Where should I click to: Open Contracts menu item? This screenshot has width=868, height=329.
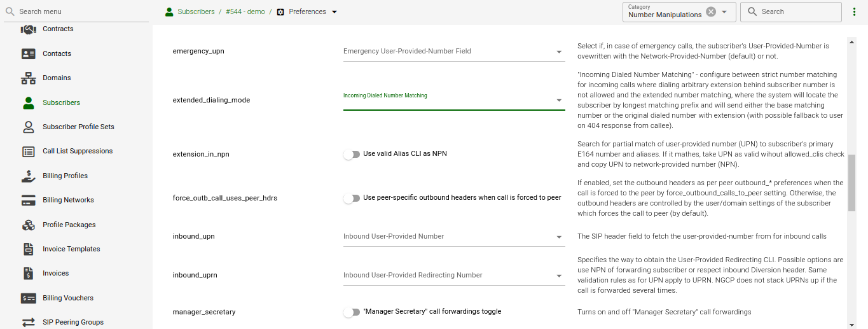tap(58, 29)
